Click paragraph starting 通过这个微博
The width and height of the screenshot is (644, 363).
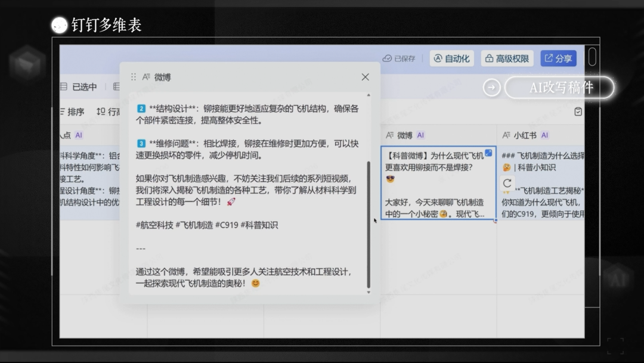click(243, 277)
